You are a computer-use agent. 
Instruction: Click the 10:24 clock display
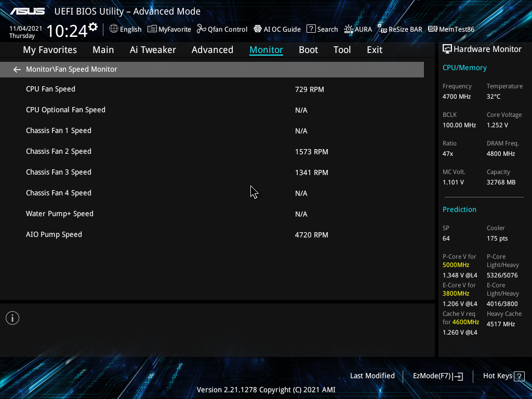click(x=67, y=31)
